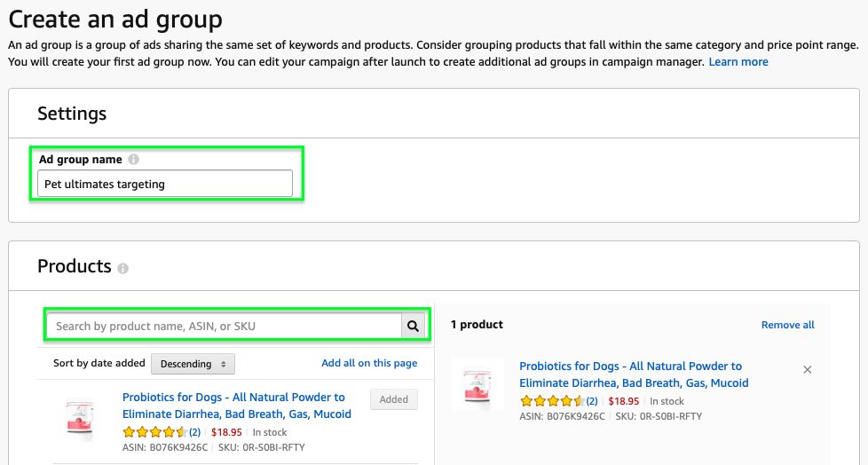The image size is (868, 465).
Task: Open the (2) reviews link in search results
Action: pos(194,432)
